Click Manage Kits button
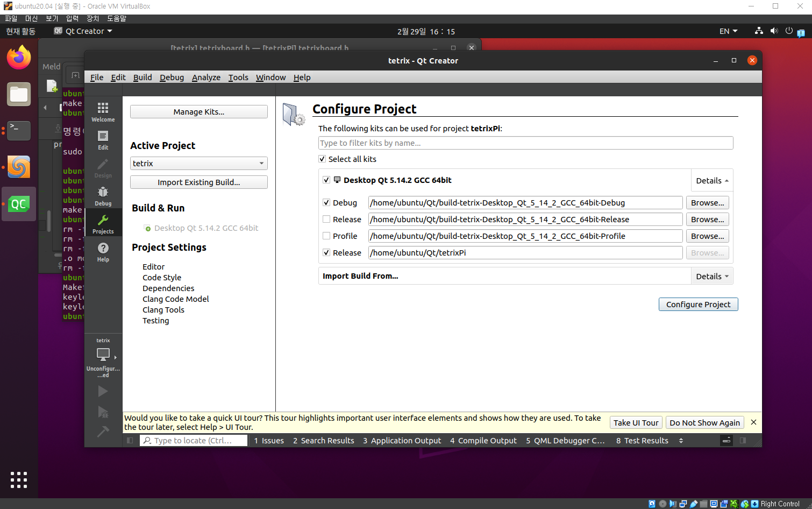Viewport: 812px width, 509px height. (x=199, y=111)
